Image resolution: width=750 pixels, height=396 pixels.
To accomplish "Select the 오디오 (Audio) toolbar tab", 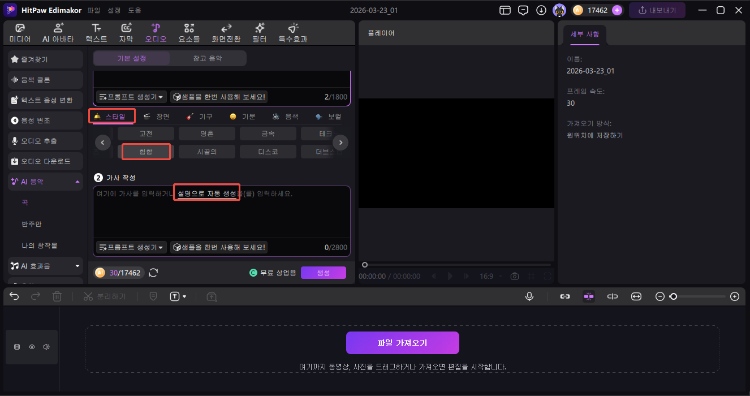I will 156,33.
